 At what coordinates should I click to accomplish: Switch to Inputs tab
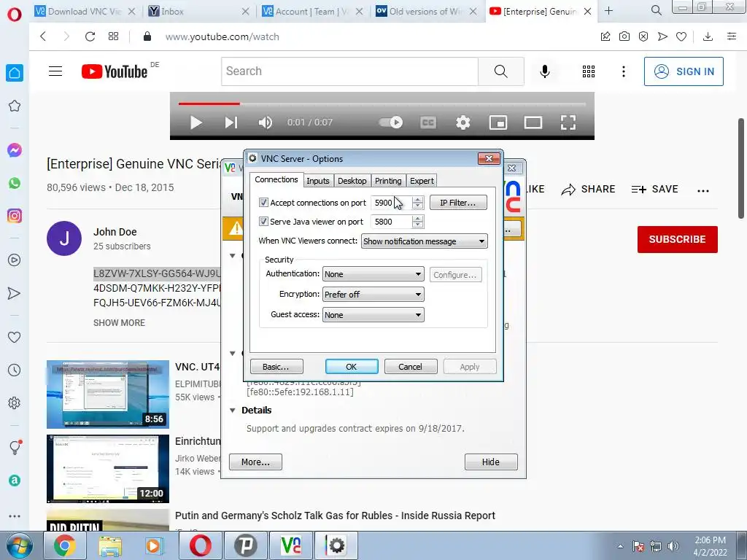click(318, 181)
